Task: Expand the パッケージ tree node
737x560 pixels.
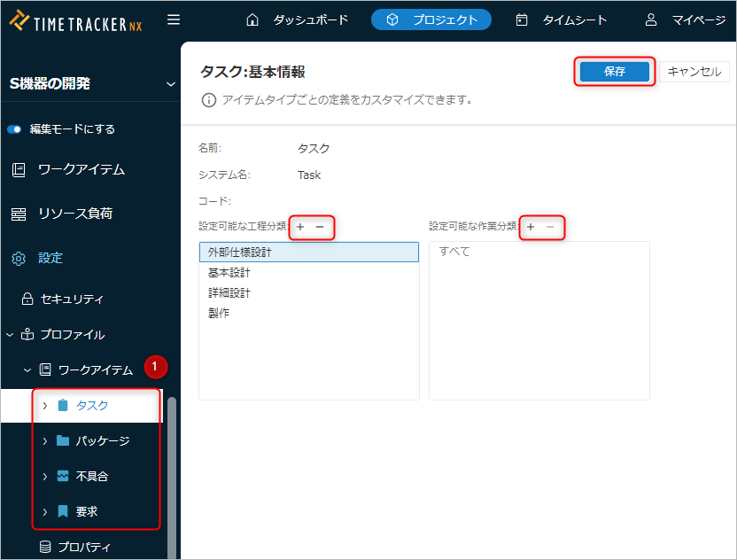Action: tap(45, 440)
